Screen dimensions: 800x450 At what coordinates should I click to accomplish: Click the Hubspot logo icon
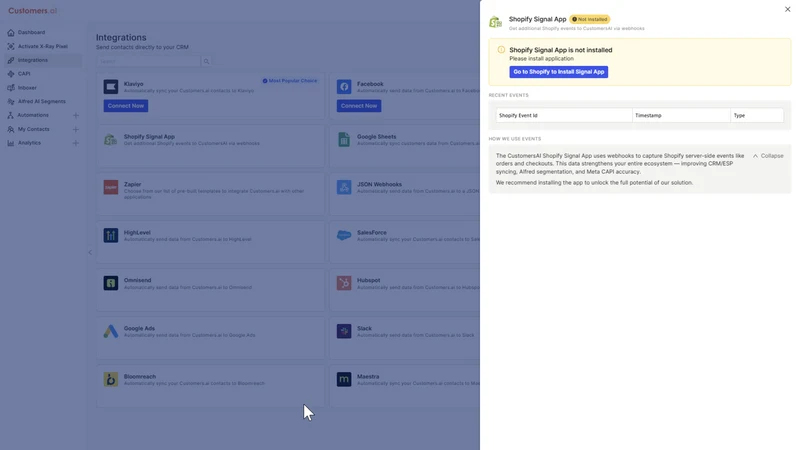coord(344,283)
